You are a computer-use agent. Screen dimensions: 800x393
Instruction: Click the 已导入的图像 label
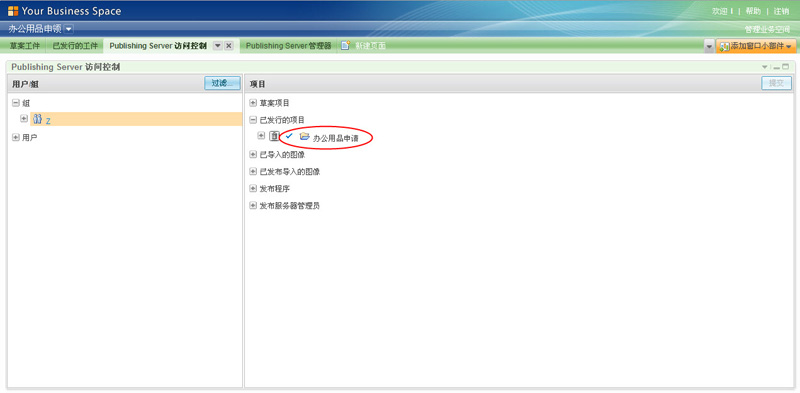[x=282, y=155]
